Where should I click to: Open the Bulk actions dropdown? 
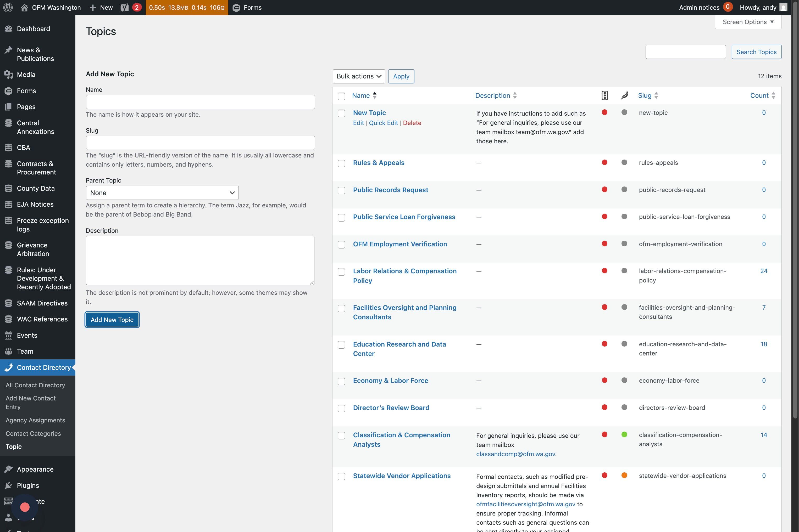pos(359,76)
